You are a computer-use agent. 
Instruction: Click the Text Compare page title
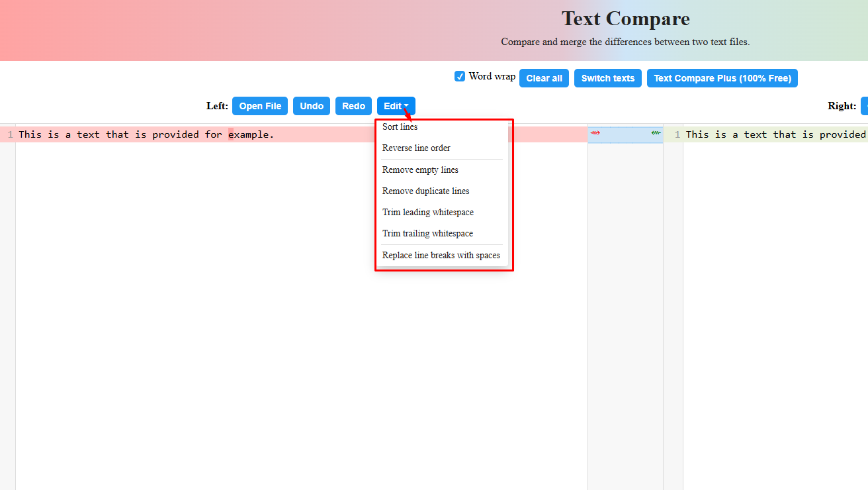pos(626,19)
